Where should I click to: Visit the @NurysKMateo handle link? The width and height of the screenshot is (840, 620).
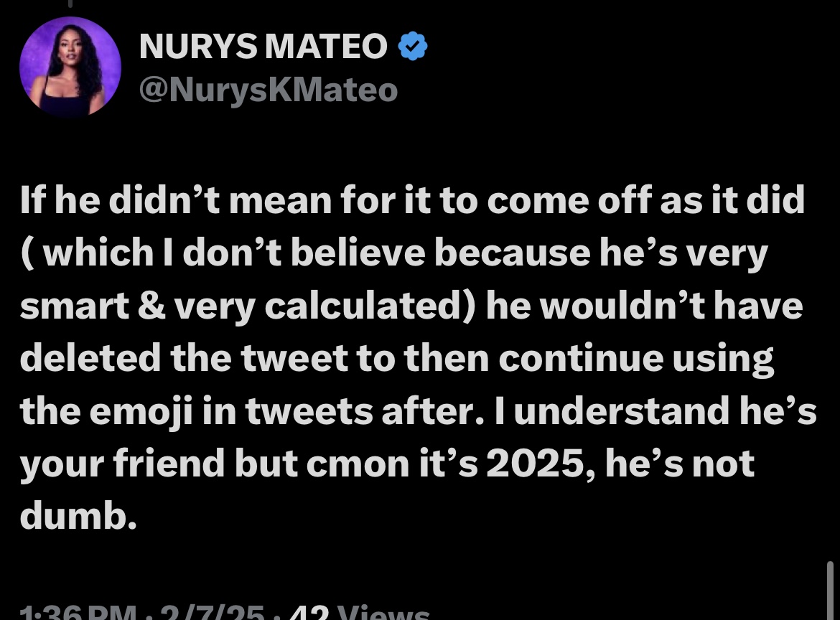269,90
